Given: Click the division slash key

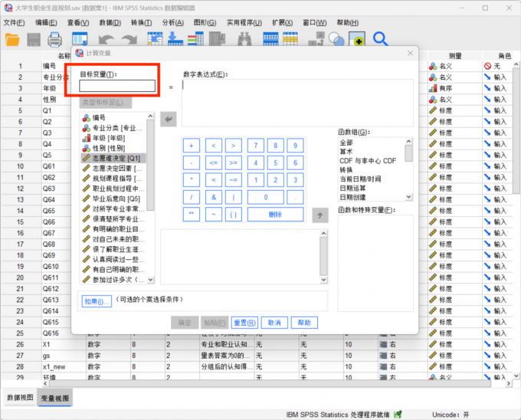Looking at the screenshot, I should coord(192,197).
